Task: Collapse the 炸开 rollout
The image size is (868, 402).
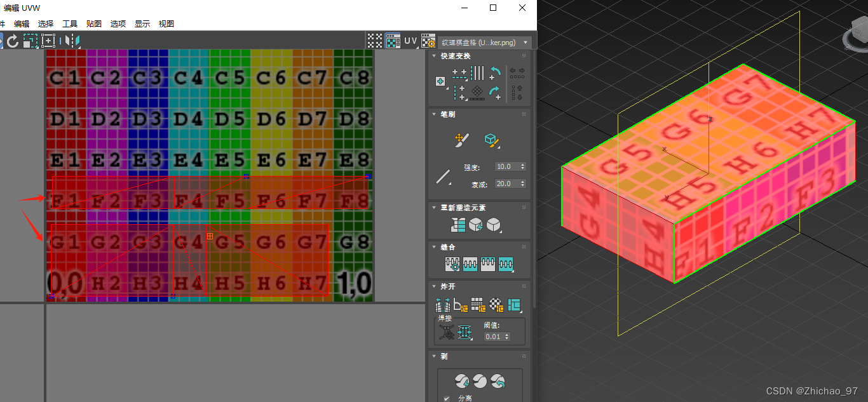Action: [434, 286]
